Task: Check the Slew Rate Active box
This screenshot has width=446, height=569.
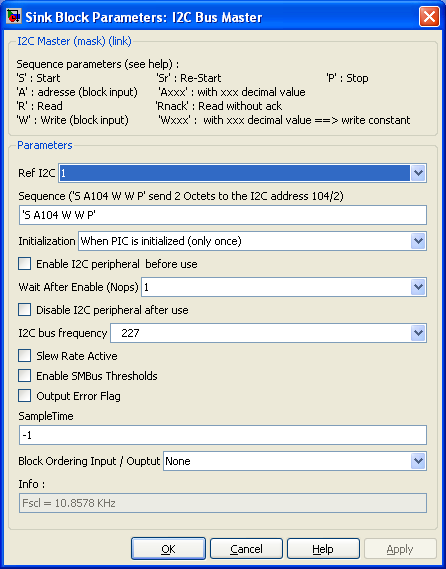Action: (x=24, y=356)
